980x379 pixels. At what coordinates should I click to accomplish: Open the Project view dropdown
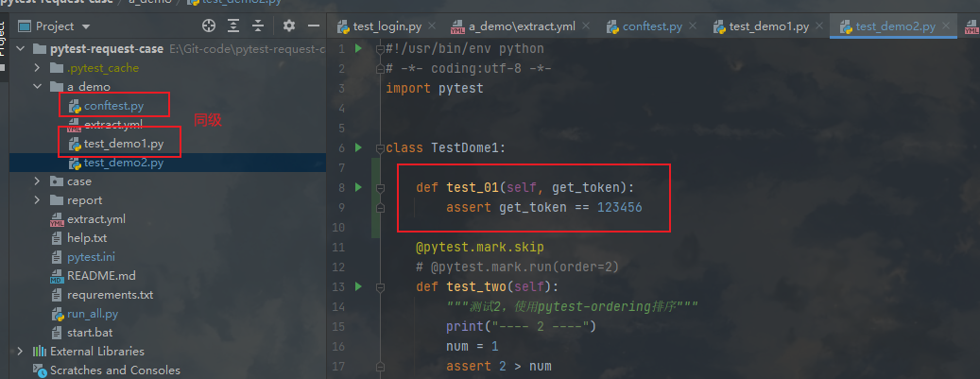(x=86, y=26)
